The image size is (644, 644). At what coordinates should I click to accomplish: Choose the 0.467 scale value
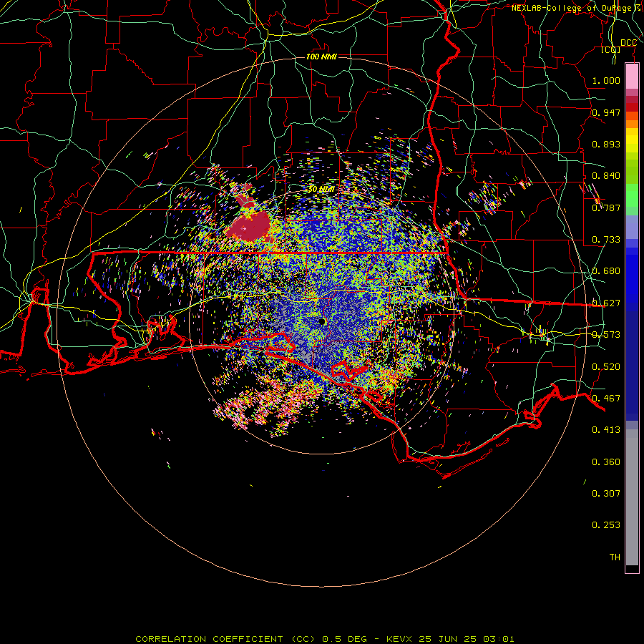click(606, 399)
